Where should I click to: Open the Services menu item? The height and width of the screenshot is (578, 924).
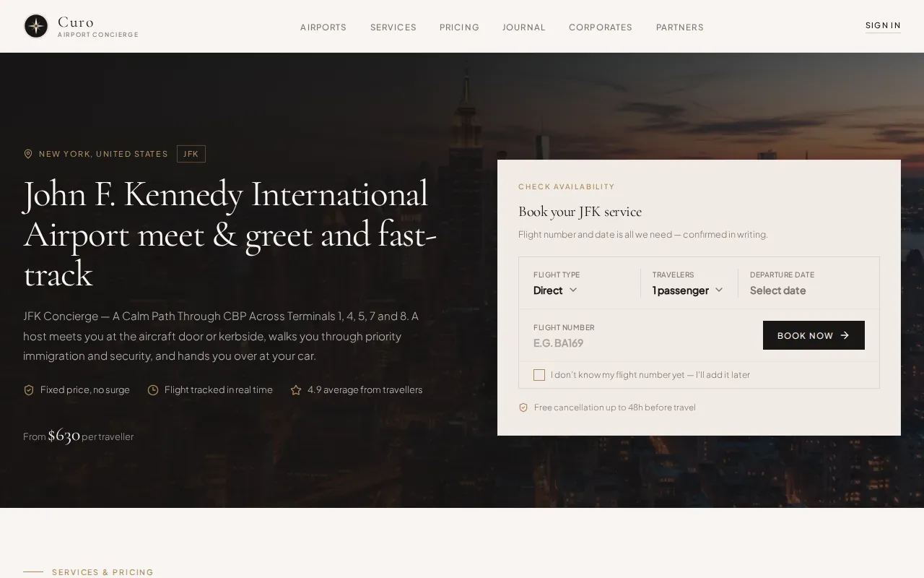tap(393, 27)
